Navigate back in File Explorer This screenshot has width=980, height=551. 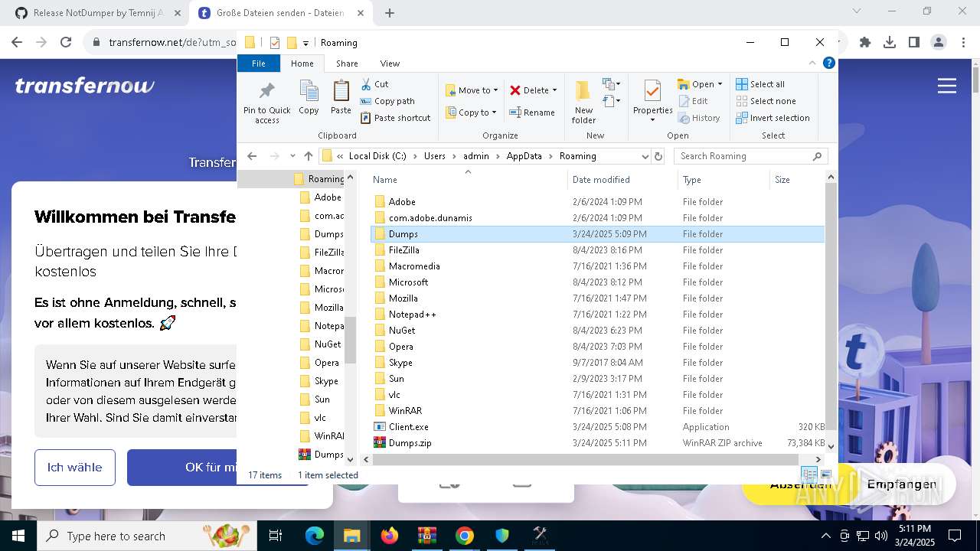[x=252, y=156]
